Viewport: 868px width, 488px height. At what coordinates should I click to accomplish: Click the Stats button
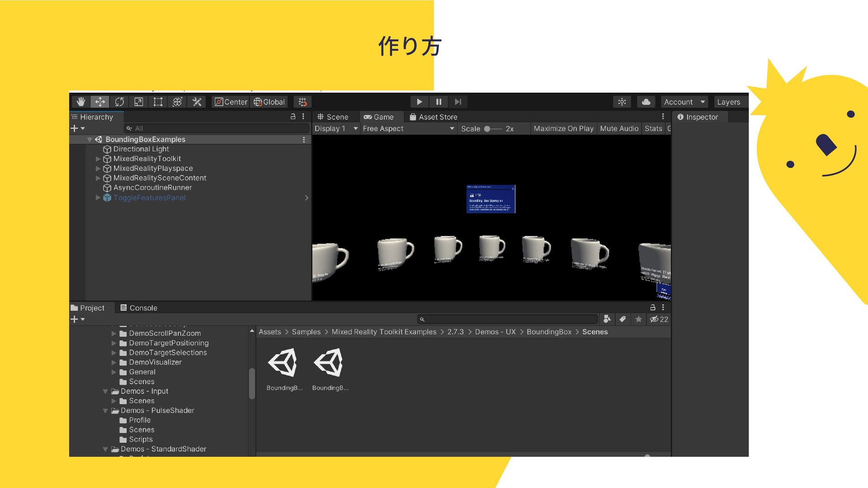pyautogui.click(x=653, y=129)
